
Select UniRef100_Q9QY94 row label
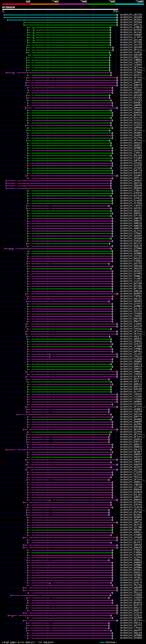tap(131, 590)
